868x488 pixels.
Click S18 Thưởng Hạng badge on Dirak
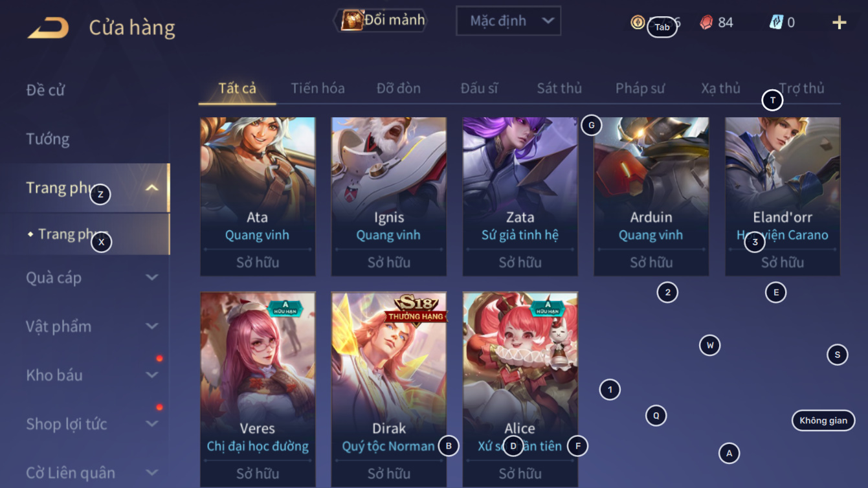tap(415, 308)
